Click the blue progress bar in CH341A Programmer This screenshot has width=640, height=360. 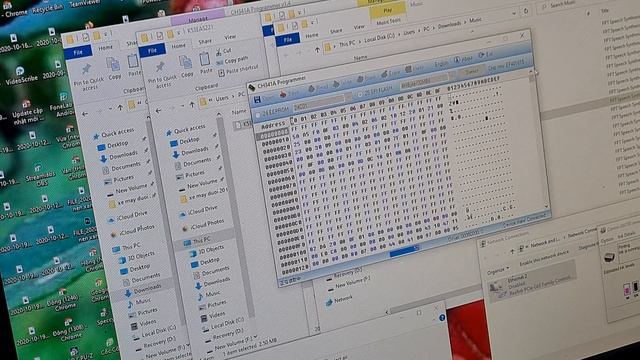(404, 252)
